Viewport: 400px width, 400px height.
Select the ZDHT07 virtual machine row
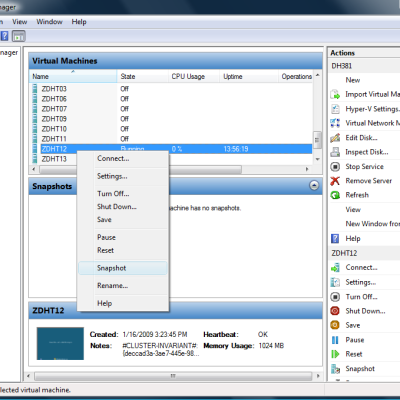point(172,109)
